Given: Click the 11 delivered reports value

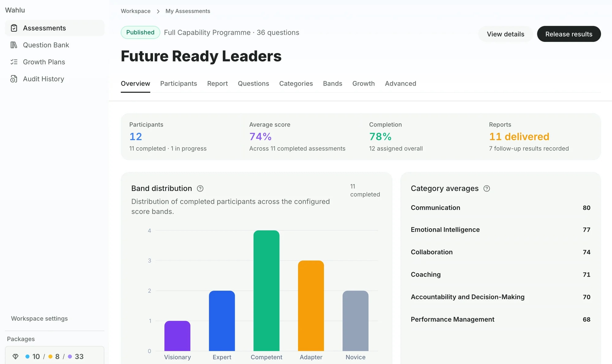Looking at the screenshot, I should pyautogui.click(x=519, y=137).
